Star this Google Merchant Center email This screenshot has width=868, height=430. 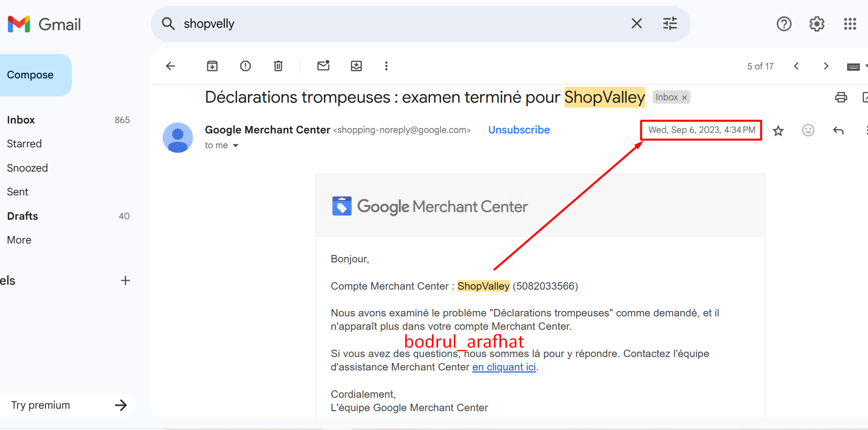778,131
